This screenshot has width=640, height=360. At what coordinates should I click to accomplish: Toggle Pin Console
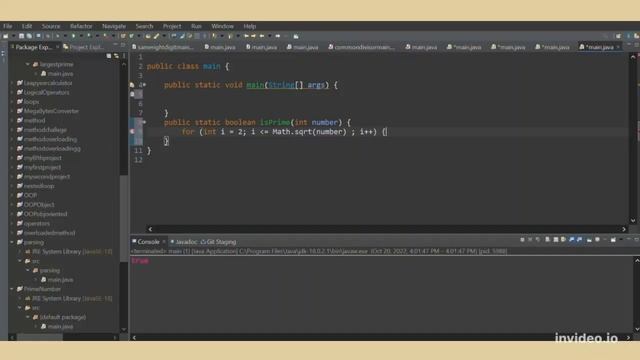[589, 240]
